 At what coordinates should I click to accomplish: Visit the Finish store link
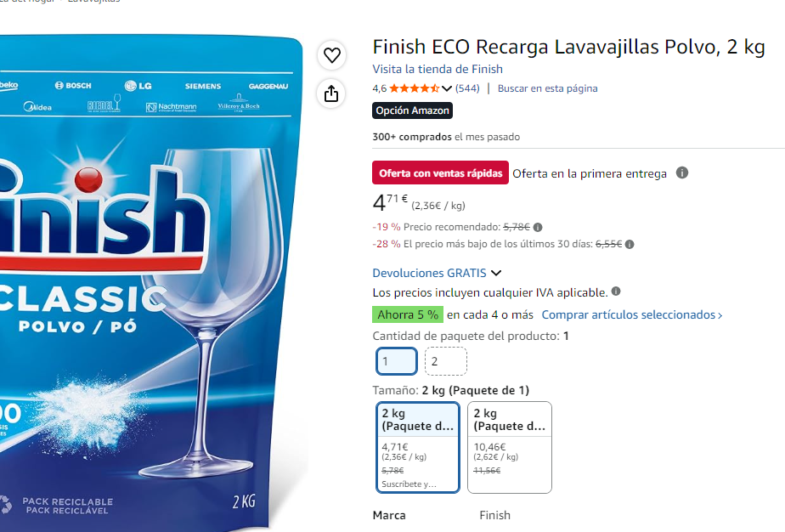pos(438,69)
